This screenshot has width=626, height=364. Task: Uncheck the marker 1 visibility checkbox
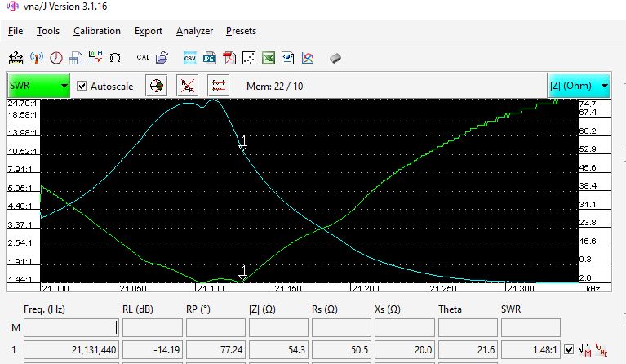pos(569,349)
